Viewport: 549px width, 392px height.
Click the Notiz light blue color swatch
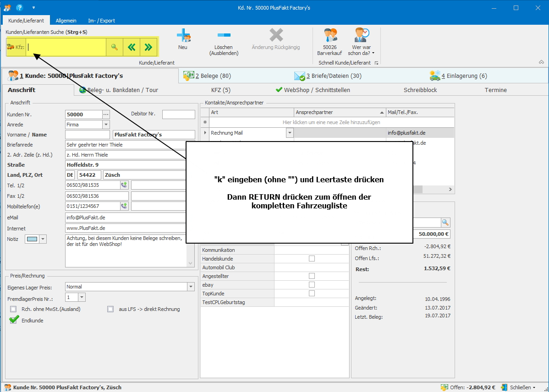click(x=32, y=239)
